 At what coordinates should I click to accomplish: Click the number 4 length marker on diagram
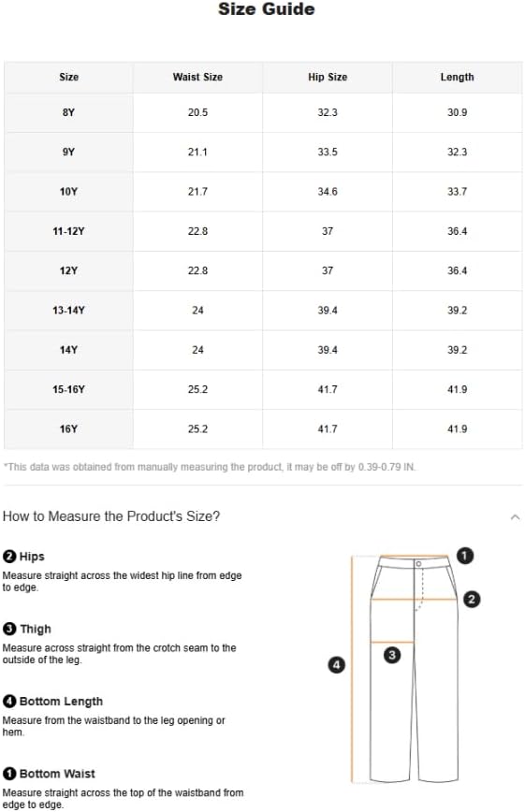point(336,664)
